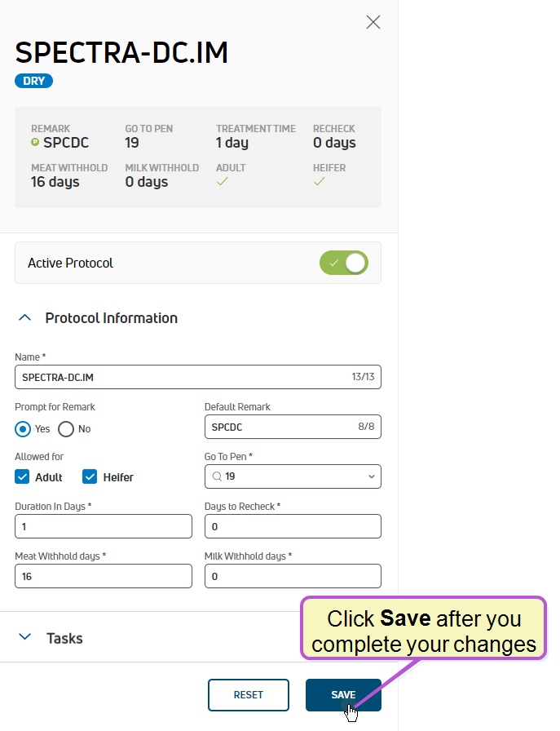Viewport: 560px width, 731px height.
Task: Collapse the Protocol Information section
Action: (x=24, y=318)
